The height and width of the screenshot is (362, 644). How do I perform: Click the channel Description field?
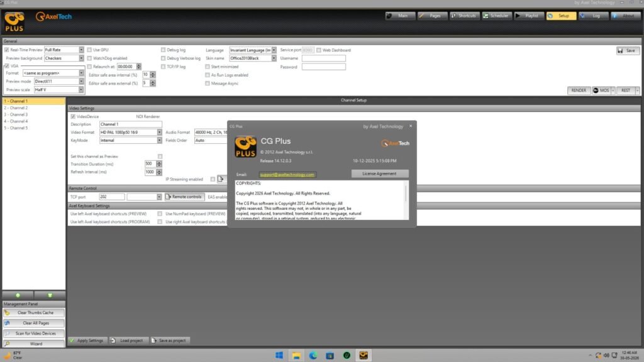point(131,124)
